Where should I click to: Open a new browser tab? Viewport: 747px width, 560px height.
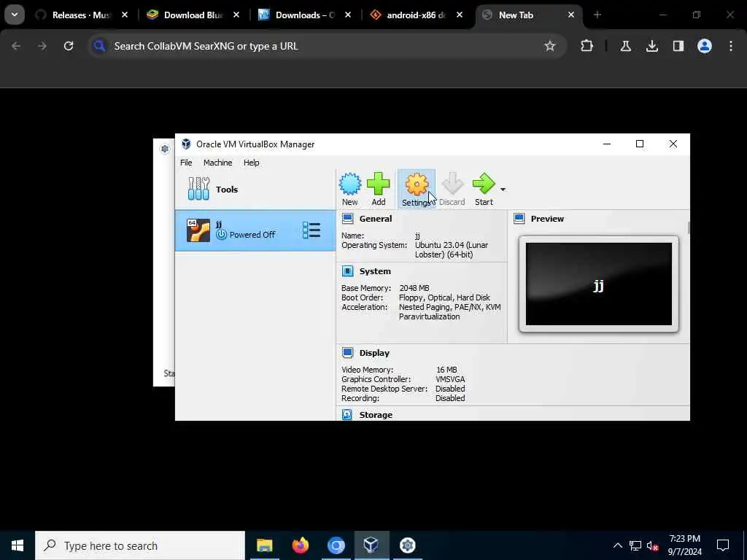click(x=597, y=15)
